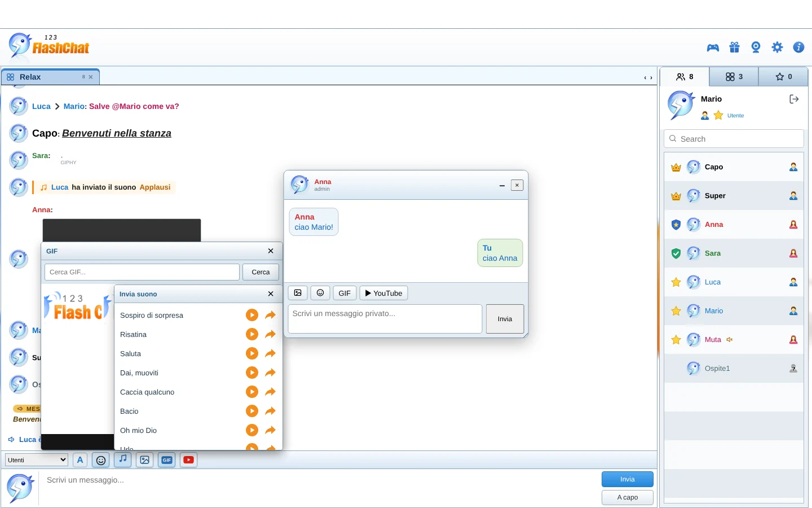Play preview of Saluta sound
812x508 pixels.
pos(252,353)
